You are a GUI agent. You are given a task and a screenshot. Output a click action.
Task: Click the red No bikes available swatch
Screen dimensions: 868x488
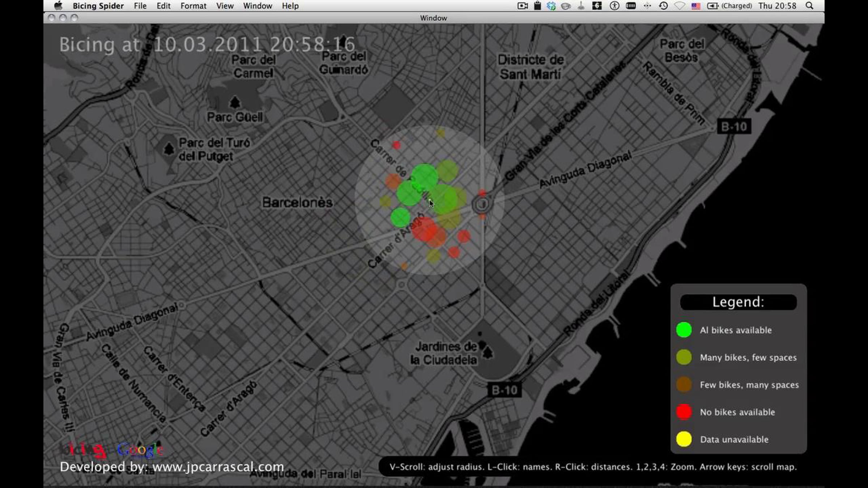point(684,412)
